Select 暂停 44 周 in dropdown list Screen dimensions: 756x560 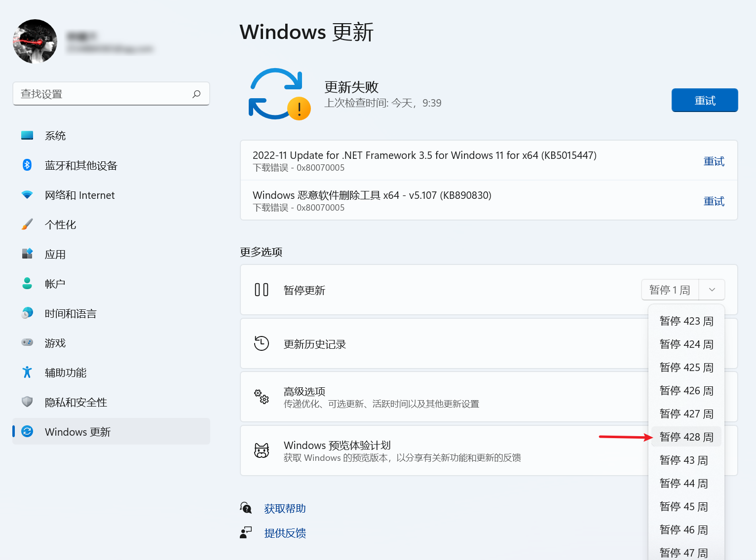[x=686, y=484]
